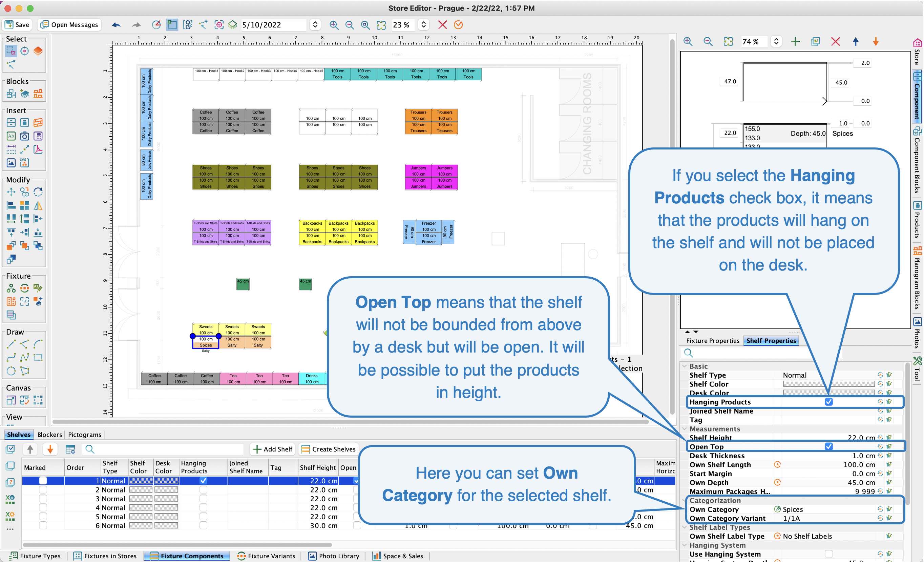924x562 pixels.
Task: Check Hanging Products for shelf row 2
Action: (x=203, y=489)
